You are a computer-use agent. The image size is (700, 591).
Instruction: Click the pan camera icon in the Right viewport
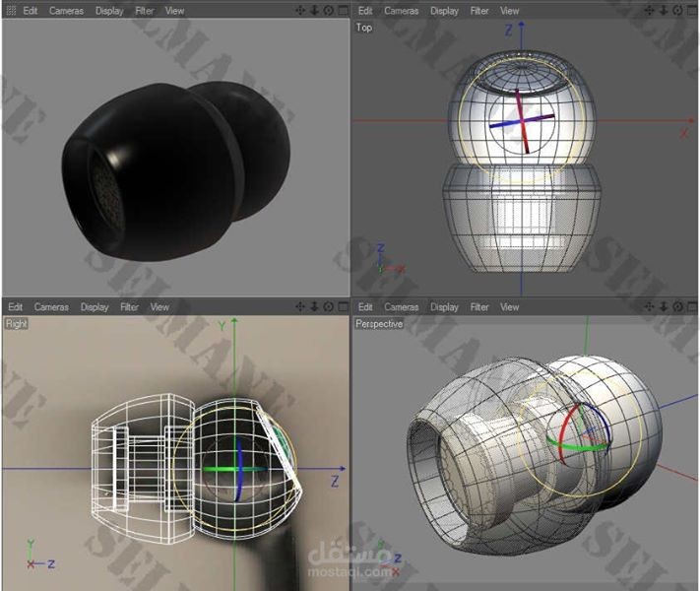pyautogui.click(x=300, y=306)
